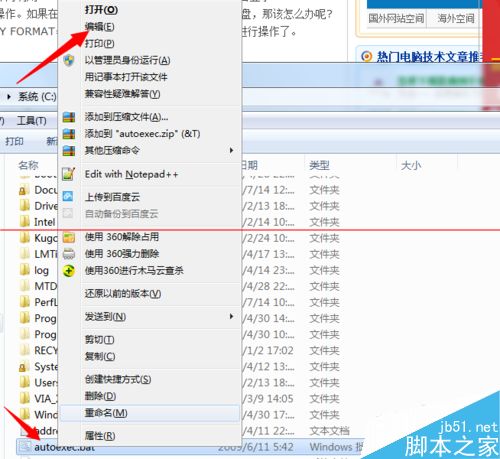
Task: Click folder icon of the log folder
Action: tap(25, 270)
